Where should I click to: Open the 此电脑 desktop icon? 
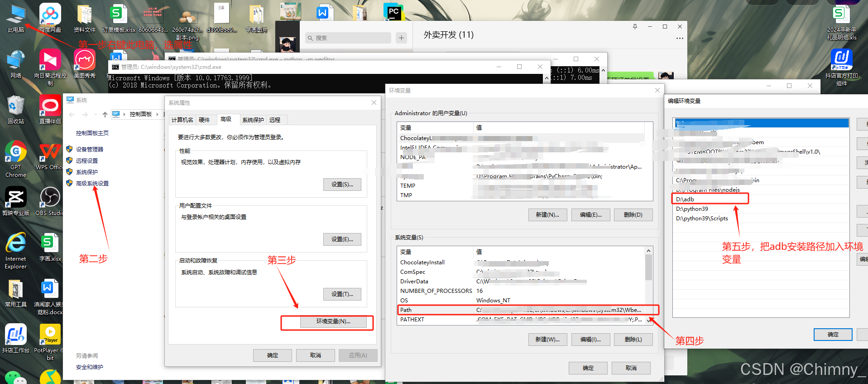(16, 18)
